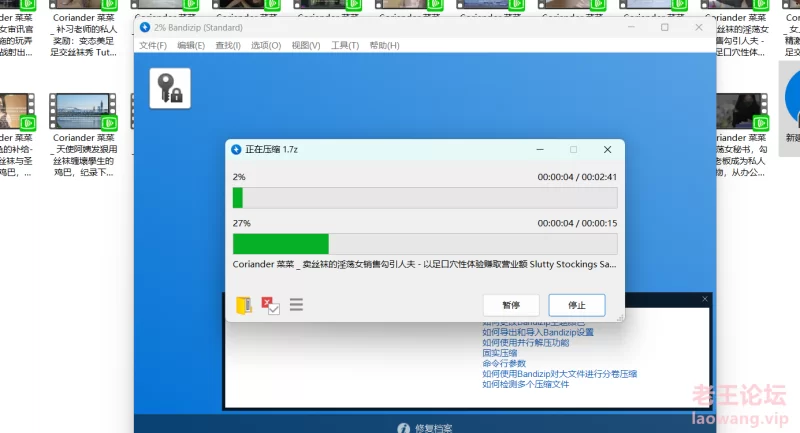Close the 正在压缩 1.7z dialog

coord(607,149)
